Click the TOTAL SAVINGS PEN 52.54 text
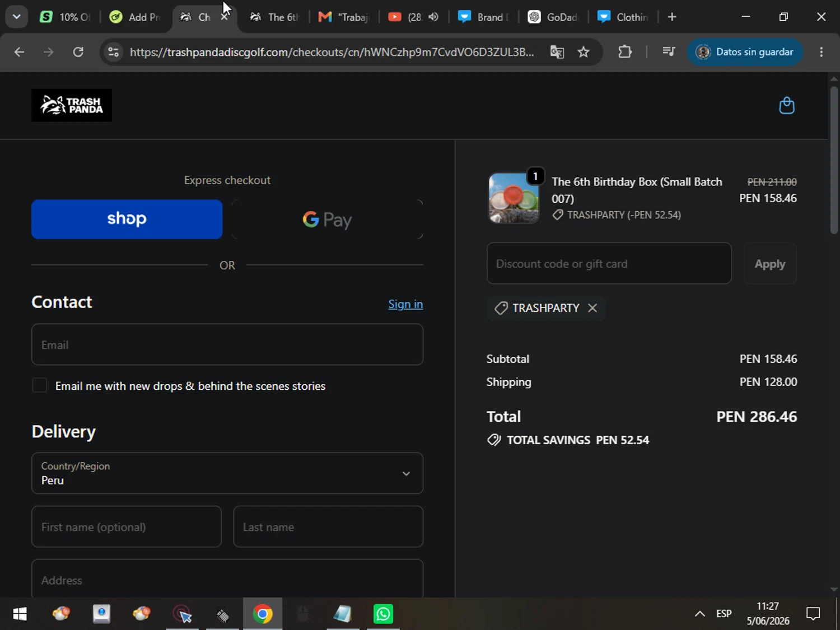This screenshot has height=630, width=840. [x=578, y=440]
